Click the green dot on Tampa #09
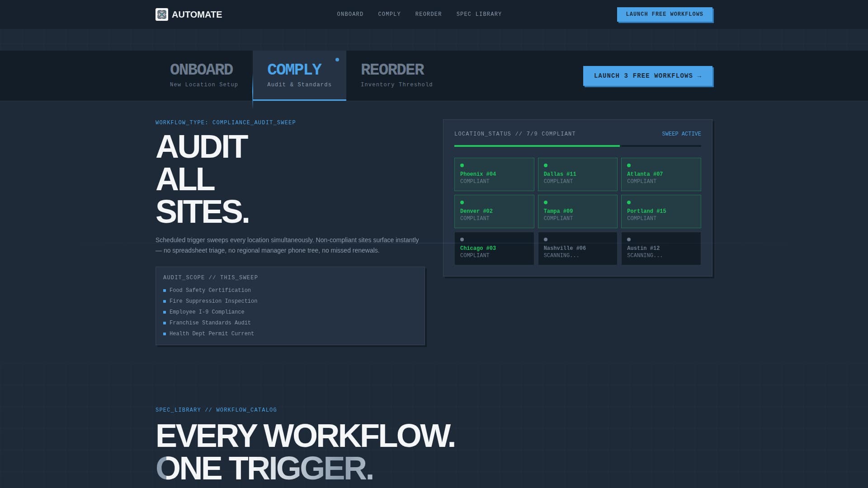 click(x=545, y=202)
